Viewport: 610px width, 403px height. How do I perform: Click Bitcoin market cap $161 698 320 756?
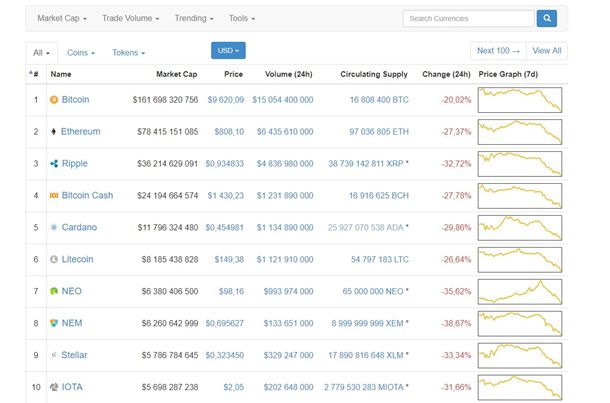[165, 100]
